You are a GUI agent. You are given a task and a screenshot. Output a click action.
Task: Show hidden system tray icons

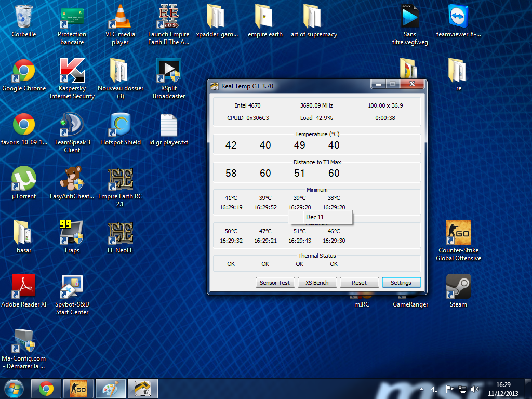coord(421,389)
